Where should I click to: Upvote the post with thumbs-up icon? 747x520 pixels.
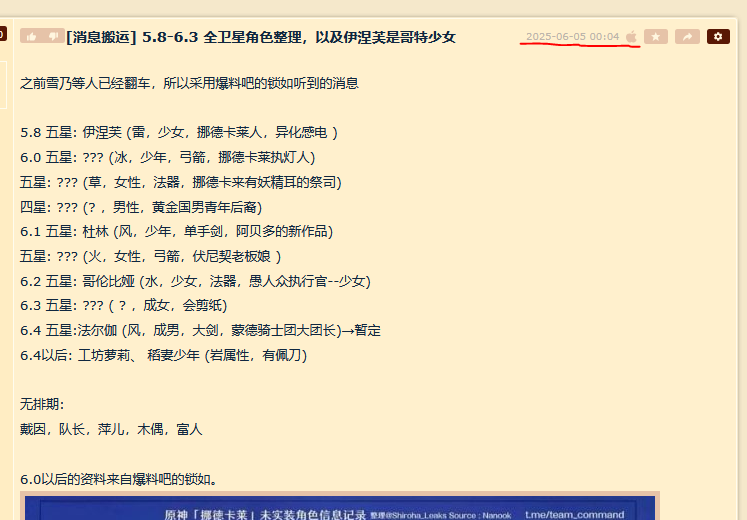click(x=31, y=37)
